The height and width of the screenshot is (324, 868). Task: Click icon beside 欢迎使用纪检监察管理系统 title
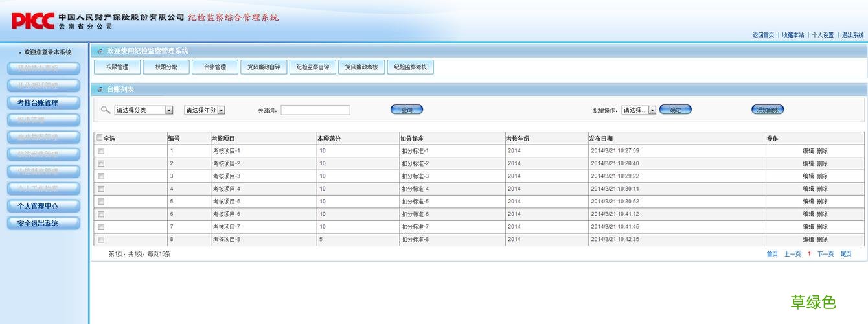100,51
